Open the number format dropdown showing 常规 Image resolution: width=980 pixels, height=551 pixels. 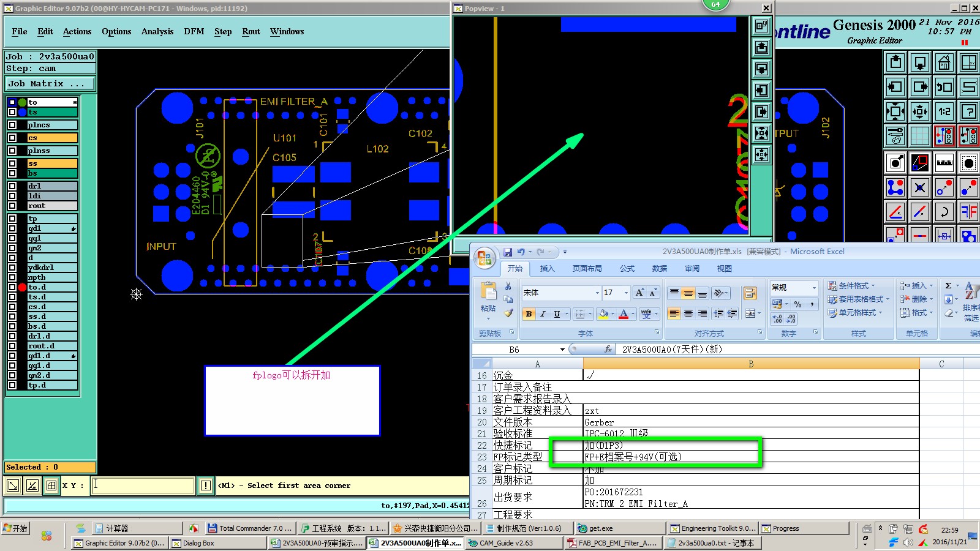point(814,288)
